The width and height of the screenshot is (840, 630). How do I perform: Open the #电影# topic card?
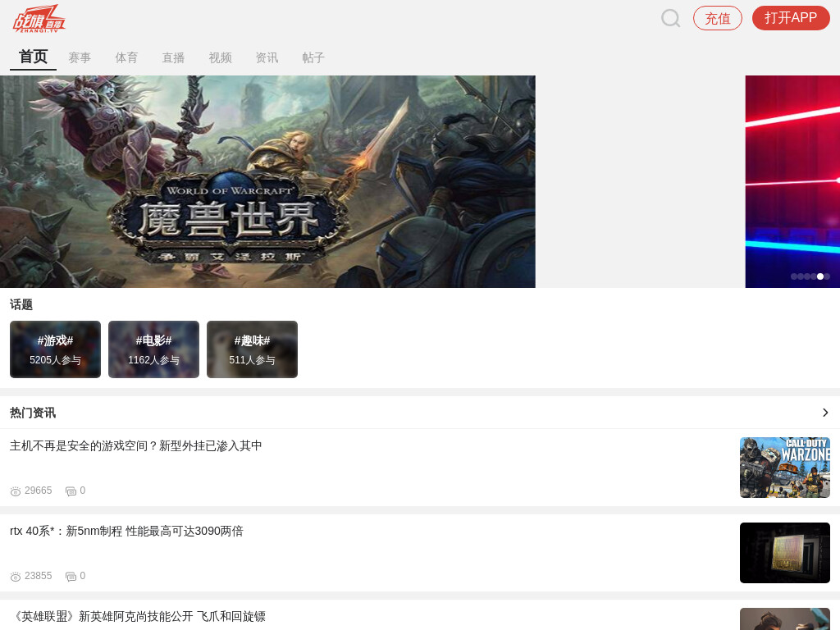[x=153, y=349]
